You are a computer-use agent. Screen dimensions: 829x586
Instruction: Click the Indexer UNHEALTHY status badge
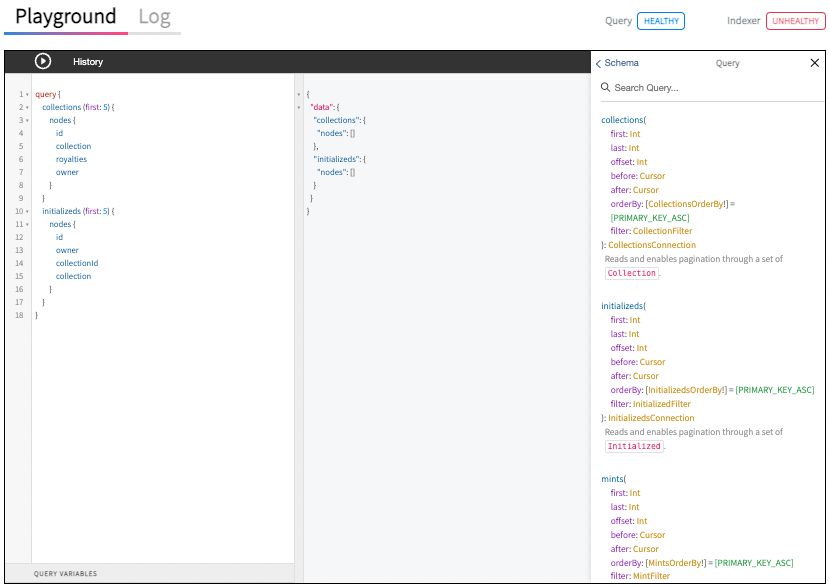[795, 21]
